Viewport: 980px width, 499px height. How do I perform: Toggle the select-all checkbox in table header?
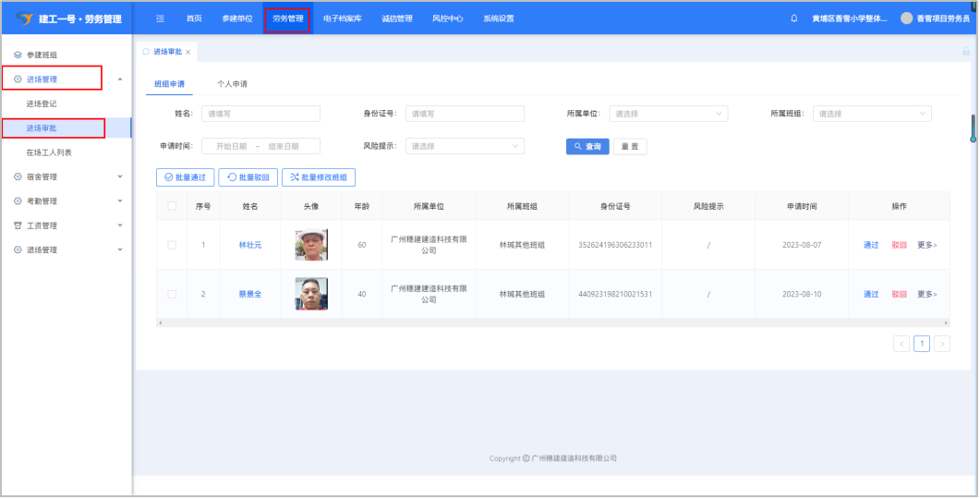pos(172,206)
